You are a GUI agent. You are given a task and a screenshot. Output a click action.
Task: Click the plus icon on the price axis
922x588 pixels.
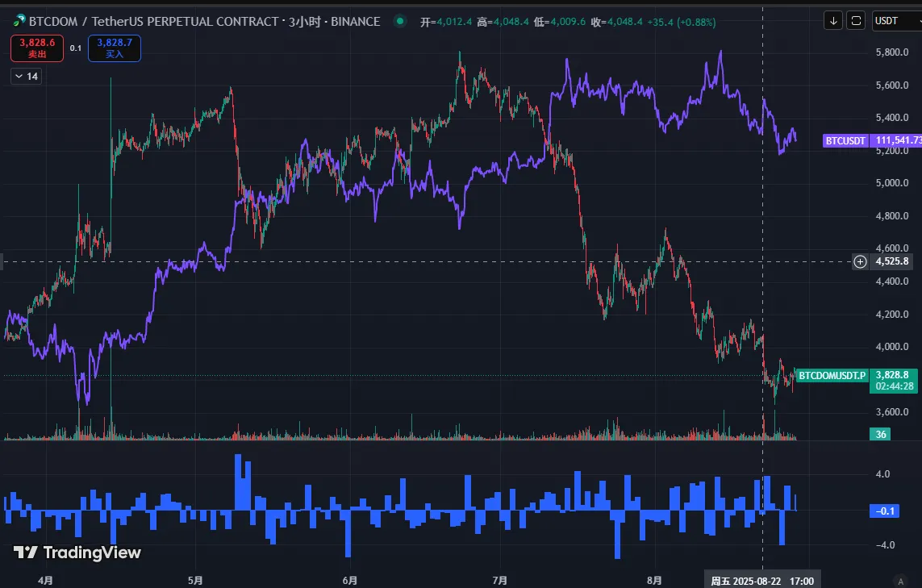coord(860,261)
